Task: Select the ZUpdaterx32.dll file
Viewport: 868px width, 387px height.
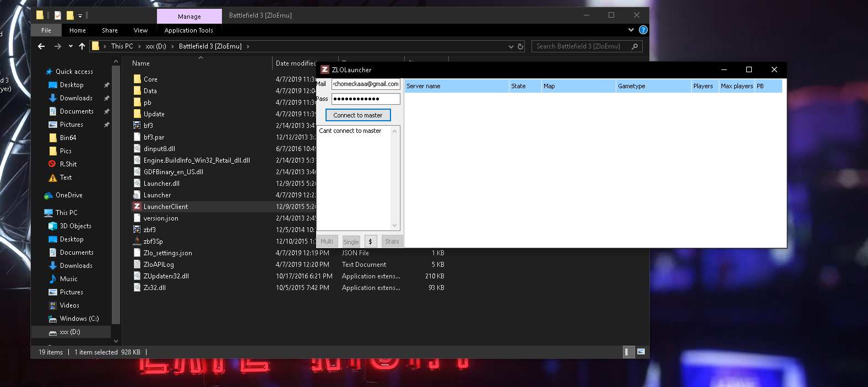Action: tap(166, 276)
